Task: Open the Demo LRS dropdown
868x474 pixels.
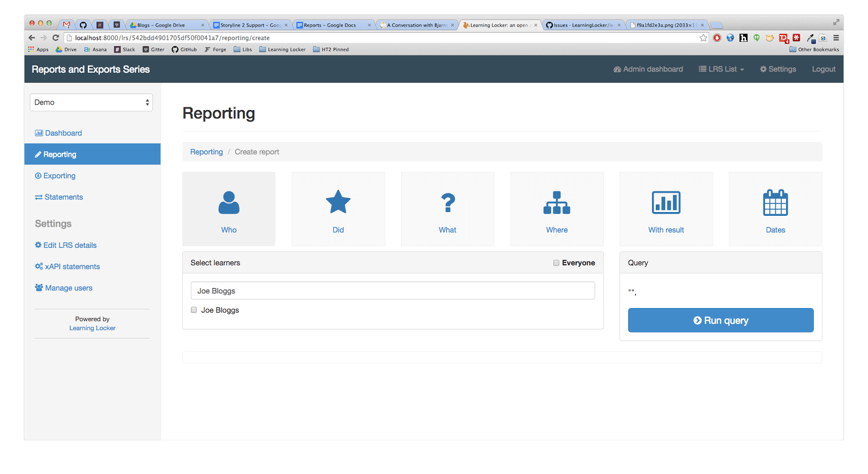Action: [91, 103]
